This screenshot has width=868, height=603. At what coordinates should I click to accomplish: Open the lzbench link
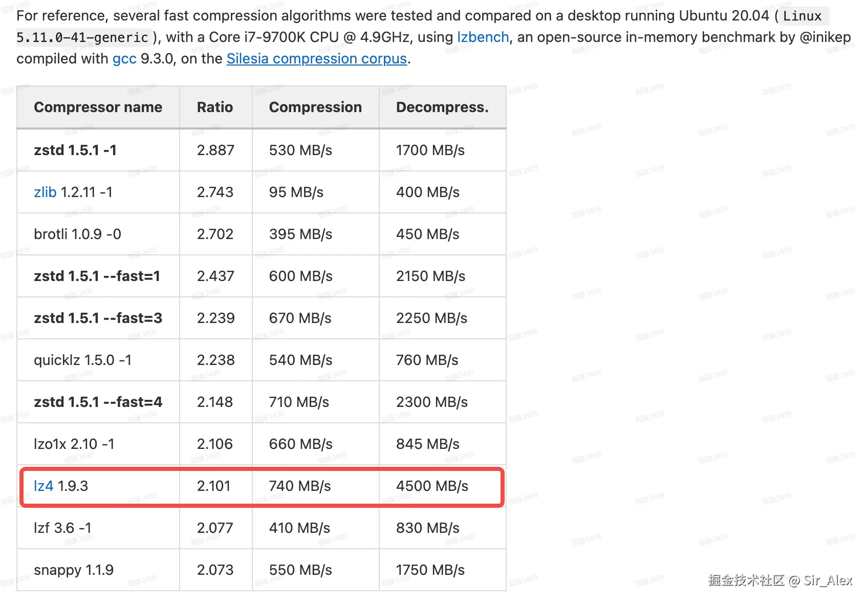(x=483, y=37)
